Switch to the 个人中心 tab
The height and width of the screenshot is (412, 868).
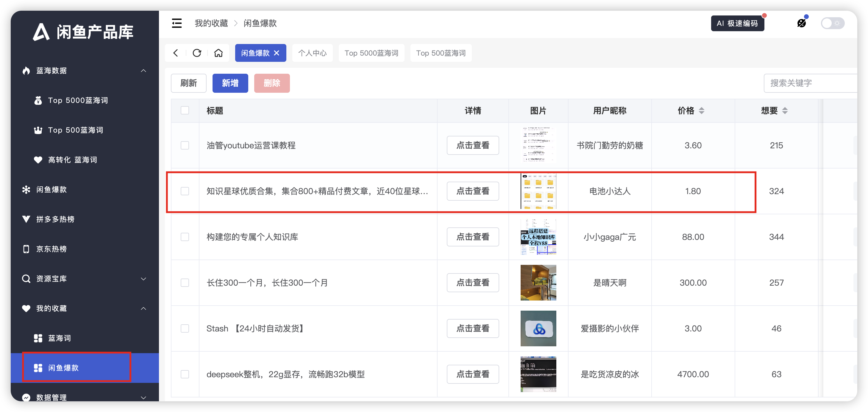point(312,53)
